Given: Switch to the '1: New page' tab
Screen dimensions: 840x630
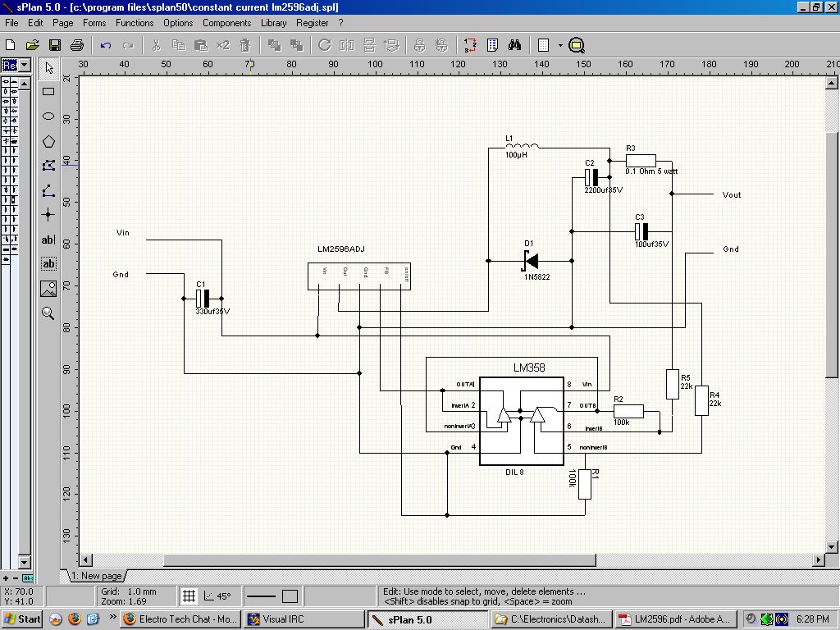Looking at the screenshot, I should (97, 576).
